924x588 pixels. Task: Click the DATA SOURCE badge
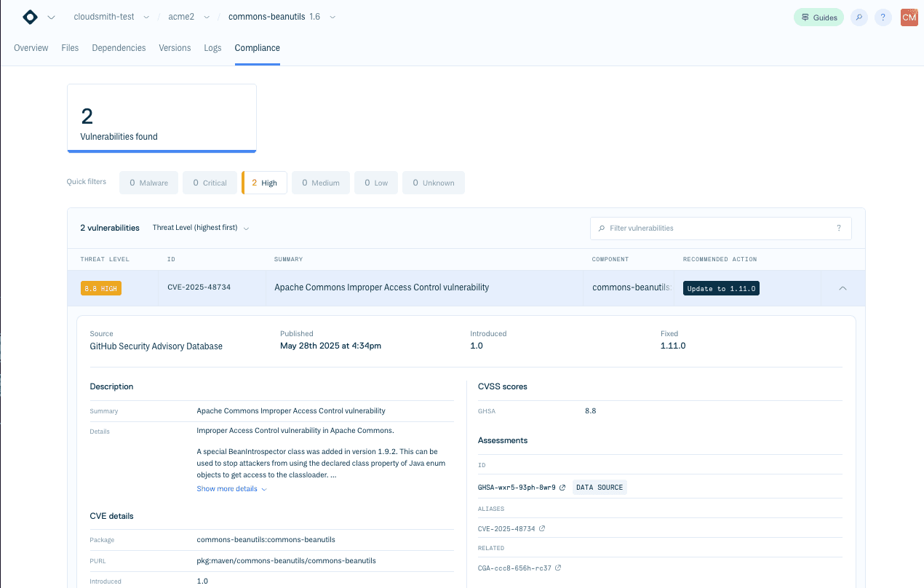(x=600, y=488)
